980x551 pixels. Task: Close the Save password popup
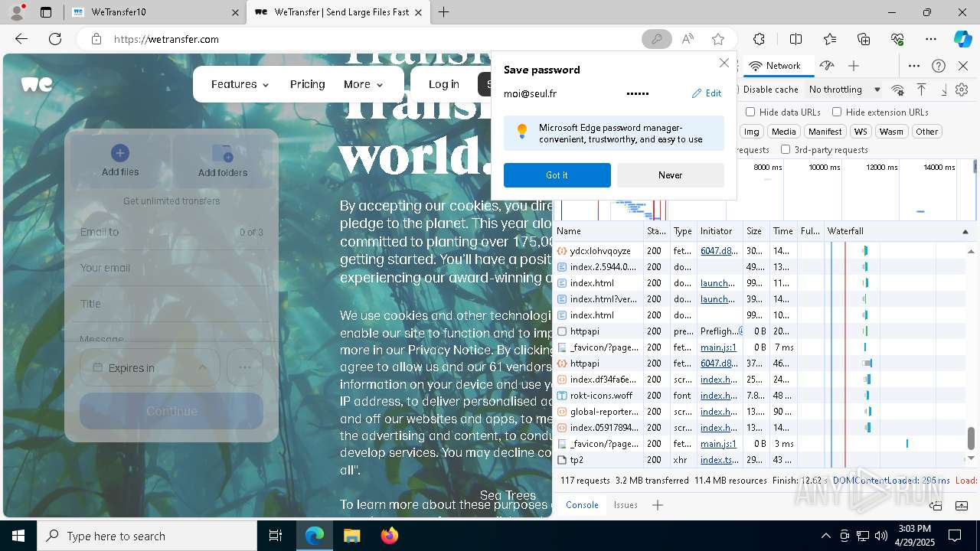(724, 63)
